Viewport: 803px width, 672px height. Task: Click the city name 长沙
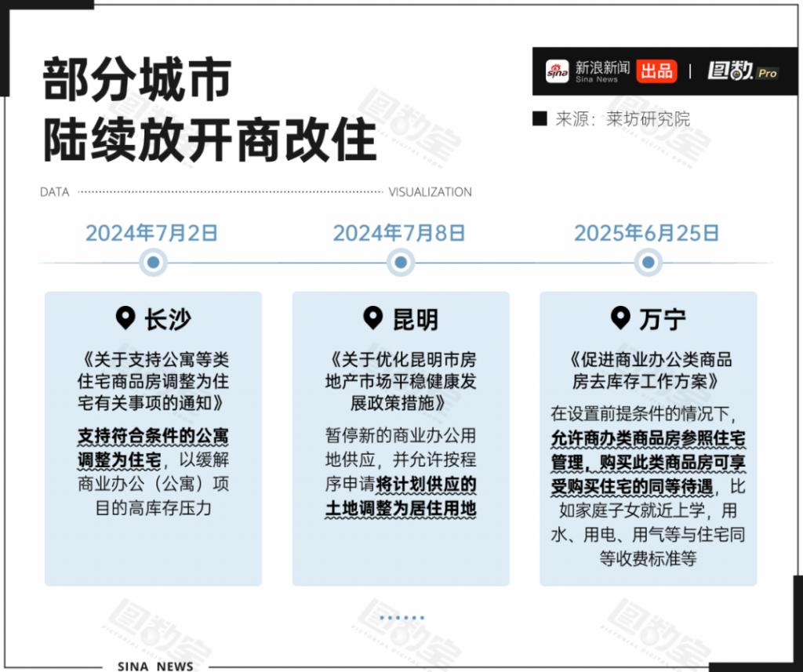pos(168,319)
